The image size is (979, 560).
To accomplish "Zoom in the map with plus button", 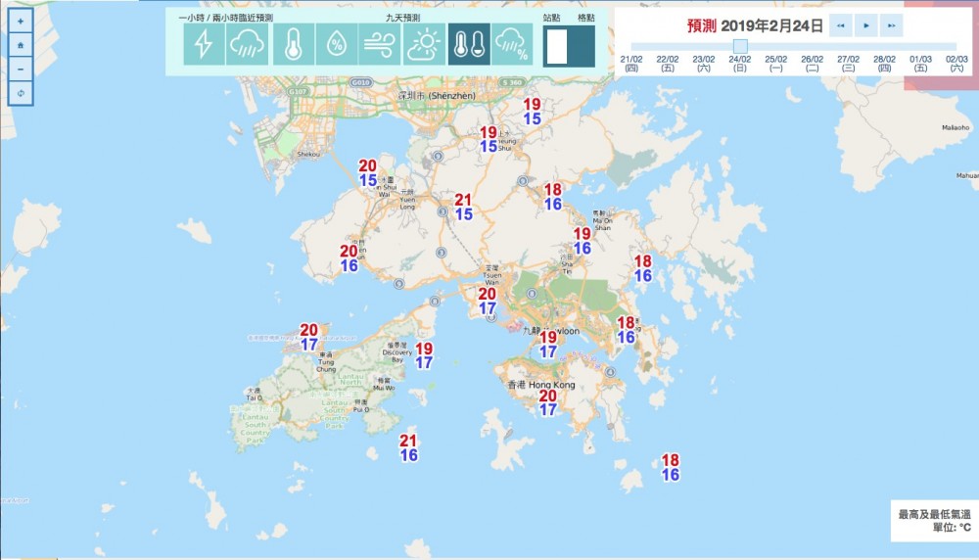I will click(21, 22).
